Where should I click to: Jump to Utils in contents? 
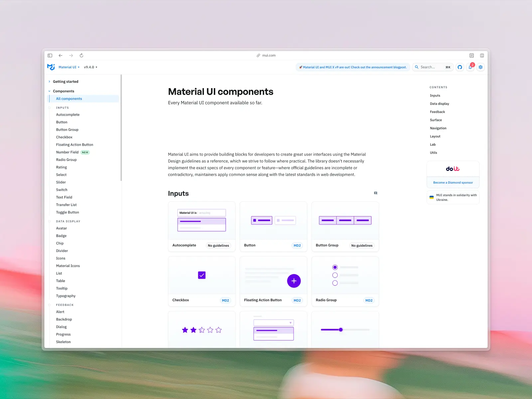click(x=433, y=153)
